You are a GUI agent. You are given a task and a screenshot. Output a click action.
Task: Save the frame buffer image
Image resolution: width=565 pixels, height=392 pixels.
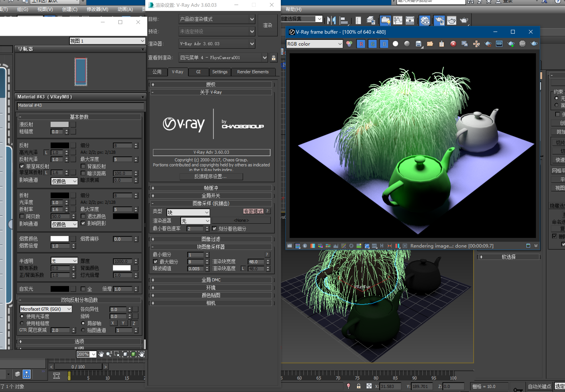click(419, 44)
